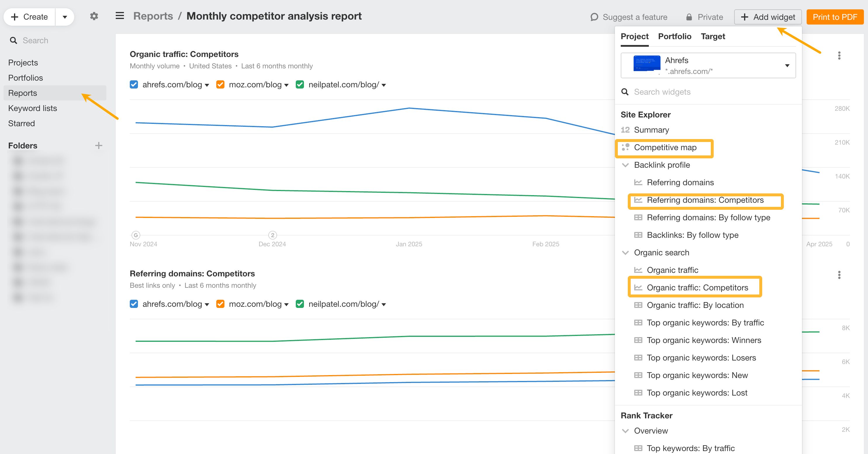Disable neilpatel.com/blog in the Referring domains chart
This screenshot has width=868, height=454.
click(x=300, y=304)
